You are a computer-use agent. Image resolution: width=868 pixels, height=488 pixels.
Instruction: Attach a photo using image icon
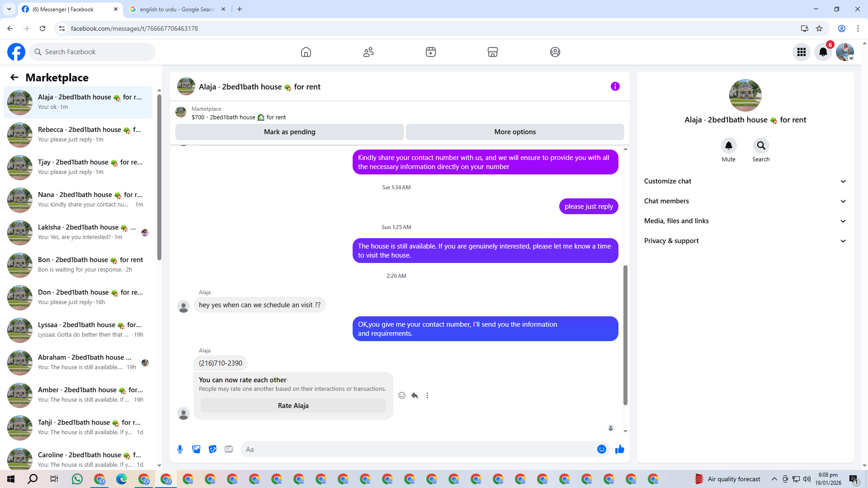pyautogui.click(x=196, y=449)
